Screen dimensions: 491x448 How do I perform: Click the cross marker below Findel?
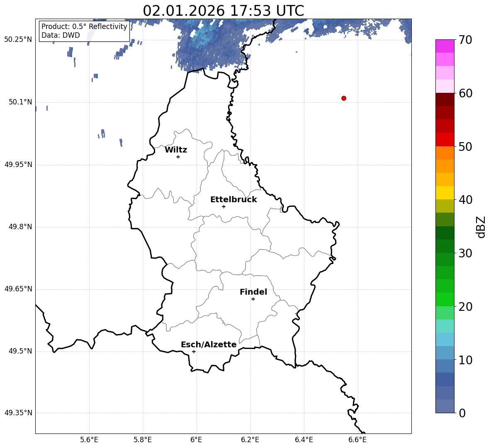(253, 299)
